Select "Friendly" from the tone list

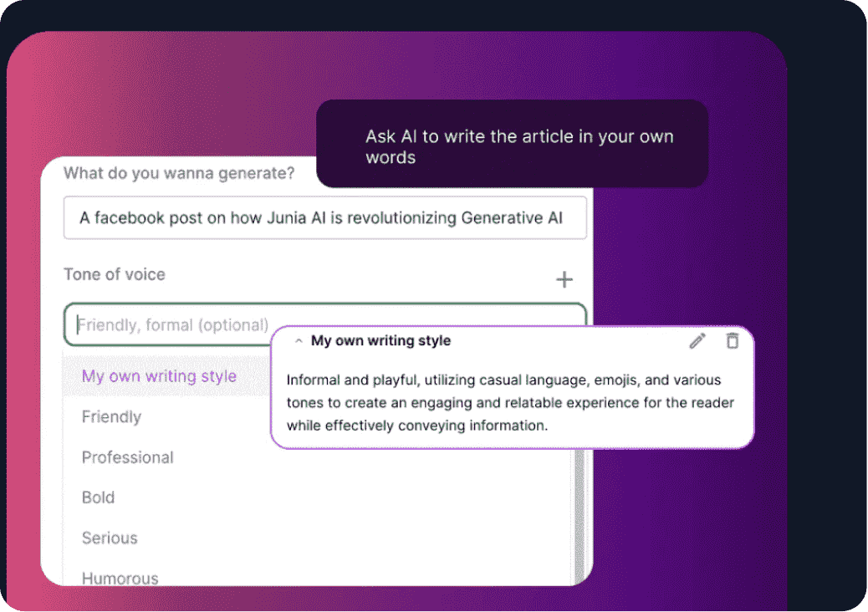pyautogui.click(x=111, y=416)
